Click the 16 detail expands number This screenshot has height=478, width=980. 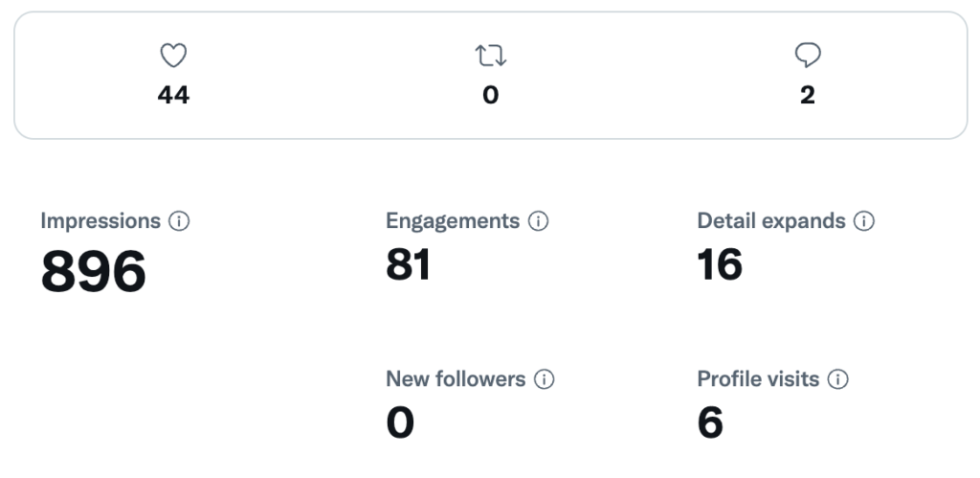pos(720,264)
